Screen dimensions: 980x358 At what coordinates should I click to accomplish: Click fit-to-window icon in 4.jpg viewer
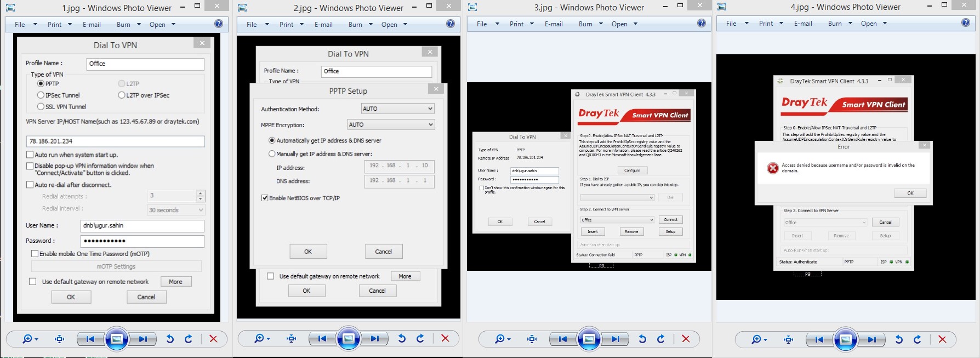[788, 339]
